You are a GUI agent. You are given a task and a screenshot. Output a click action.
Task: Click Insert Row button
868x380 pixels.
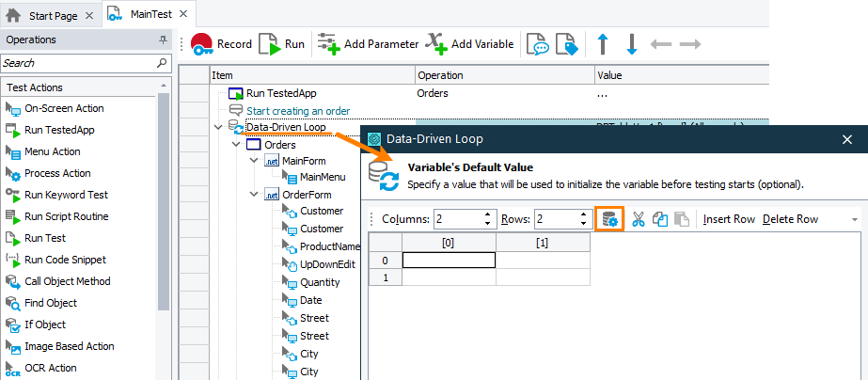point(729,219)
